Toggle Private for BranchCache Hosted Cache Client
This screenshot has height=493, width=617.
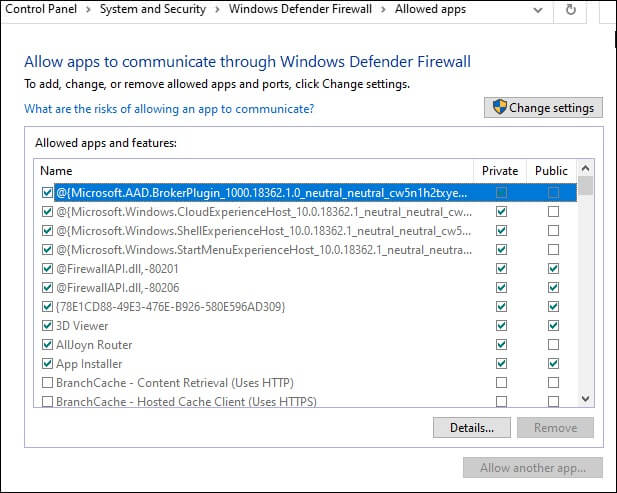coord(501,401)
